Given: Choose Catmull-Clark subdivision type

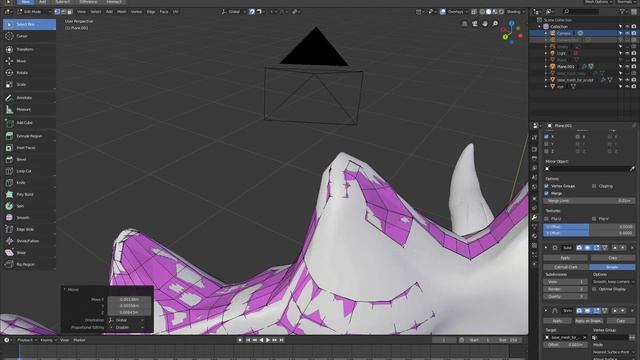Looking at the screenshot, I should click(x=566, y=267).
